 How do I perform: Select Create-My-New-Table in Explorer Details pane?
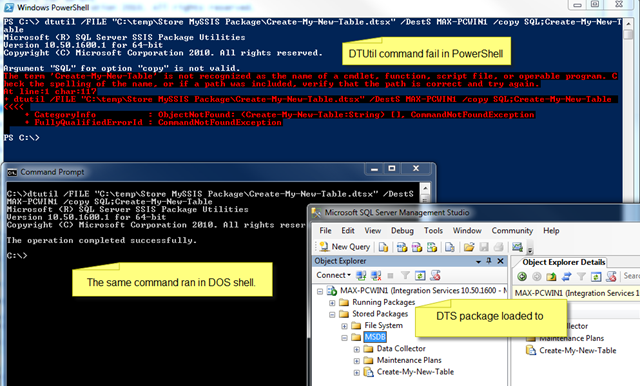[578, 351]
